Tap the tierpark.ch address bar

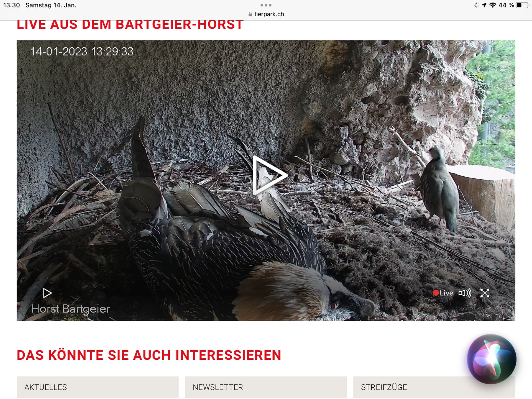[x=266, y=14]
